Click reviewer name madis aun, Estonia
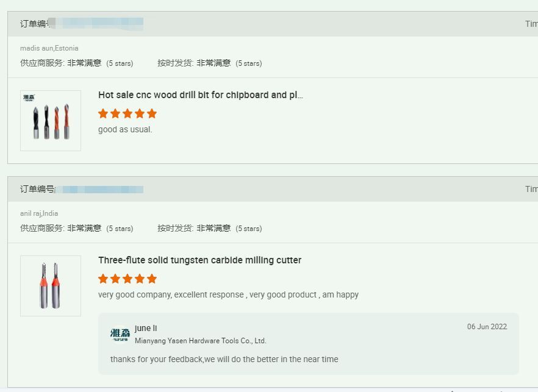This screenshot has height=392, width=538. 49,48
